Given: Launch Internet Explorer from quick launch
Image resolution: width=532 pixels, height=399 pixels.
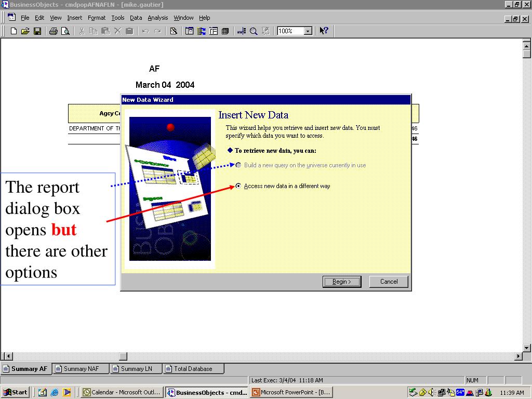Looking at the screenshot, I should pyautogui.click(x=54, y=392).
